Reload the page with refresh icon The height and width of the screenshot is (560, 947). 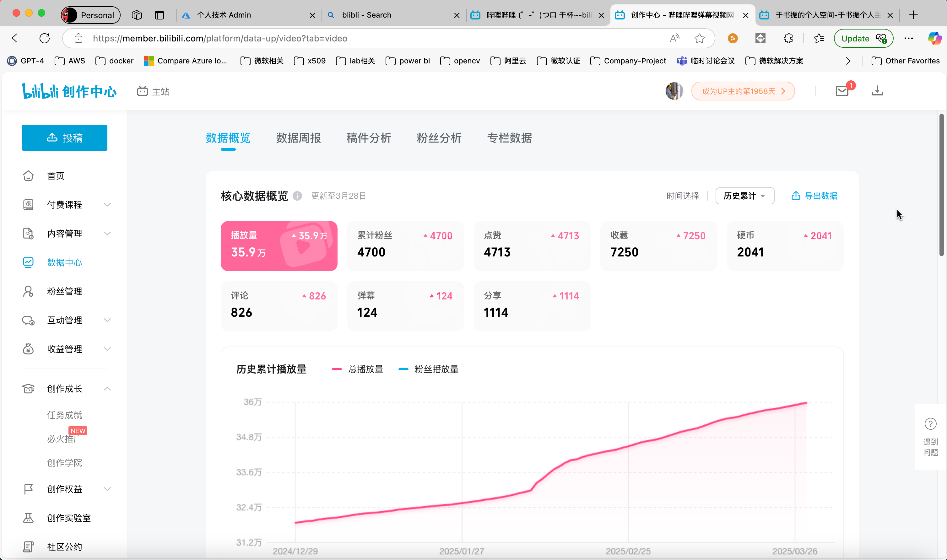(45, 38)
